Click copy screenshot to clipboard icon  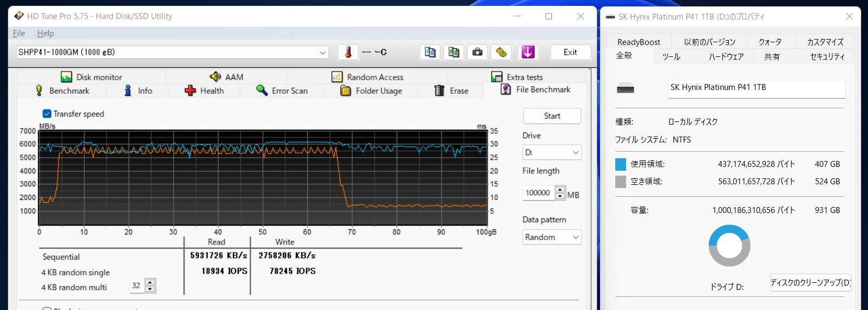[453, 52]
